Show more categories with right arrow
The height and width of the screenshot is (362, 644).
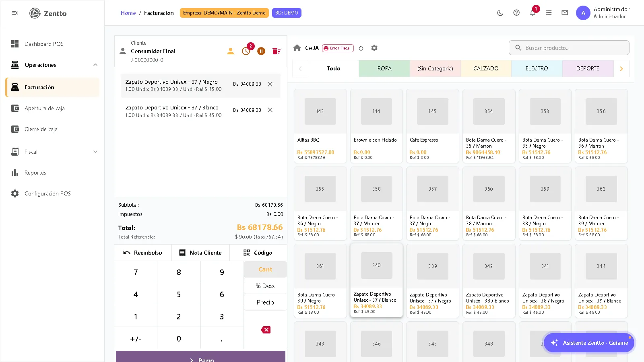tap(621, 69)
